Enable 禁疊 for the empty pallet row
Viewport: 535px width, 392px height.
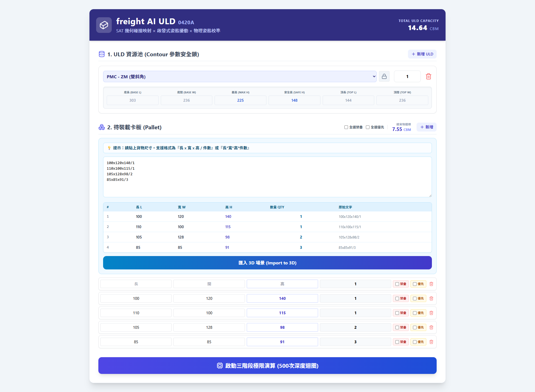click(397, 284)
